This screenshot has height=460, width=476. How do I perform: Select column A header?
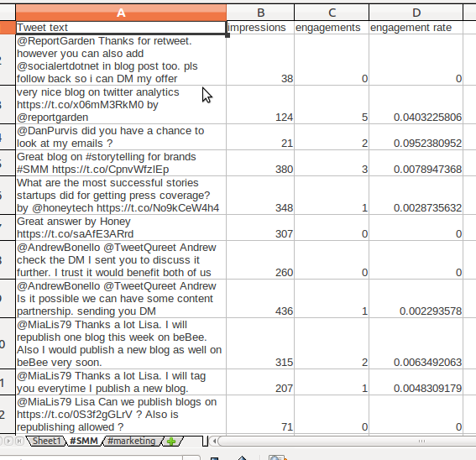(121, 13)
